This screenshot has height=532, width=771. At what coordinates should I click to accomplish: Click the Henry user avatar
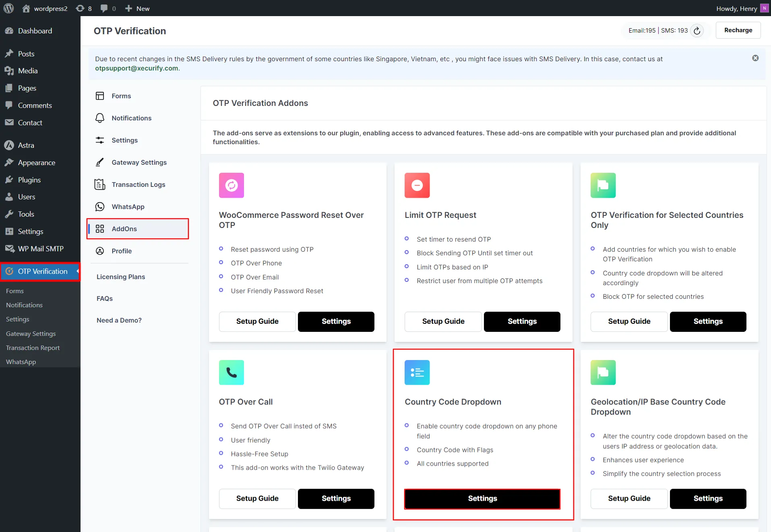pos(764,8)
